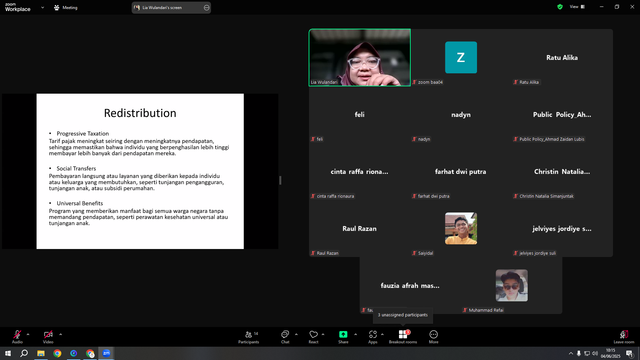
Task: Open Breakout rooms
Action: 403,336
